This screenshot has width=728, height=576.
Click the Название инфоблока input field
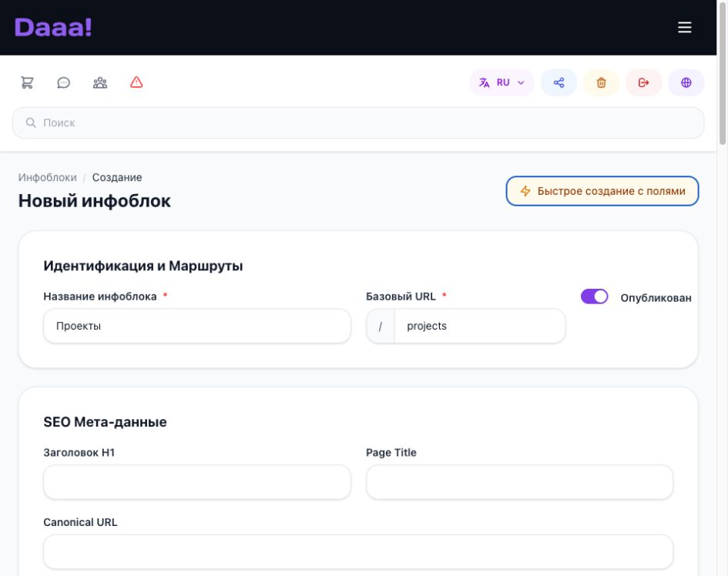(197, 326)
